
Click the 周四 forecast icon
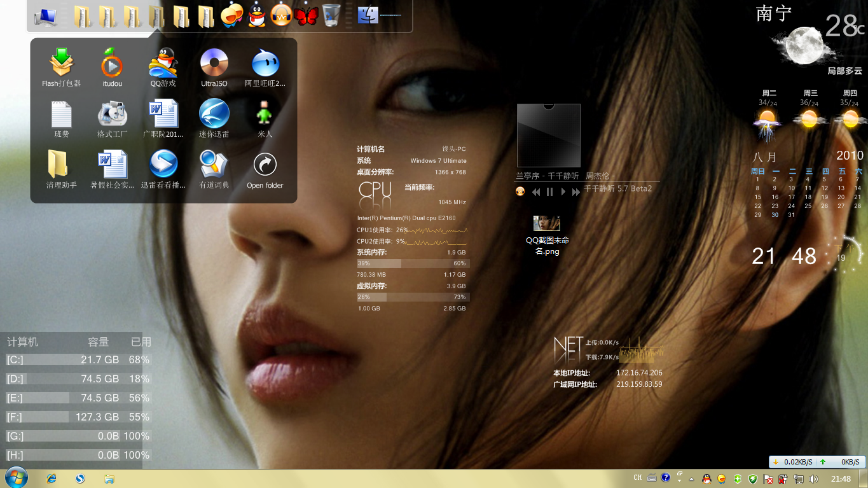(850, 119)
